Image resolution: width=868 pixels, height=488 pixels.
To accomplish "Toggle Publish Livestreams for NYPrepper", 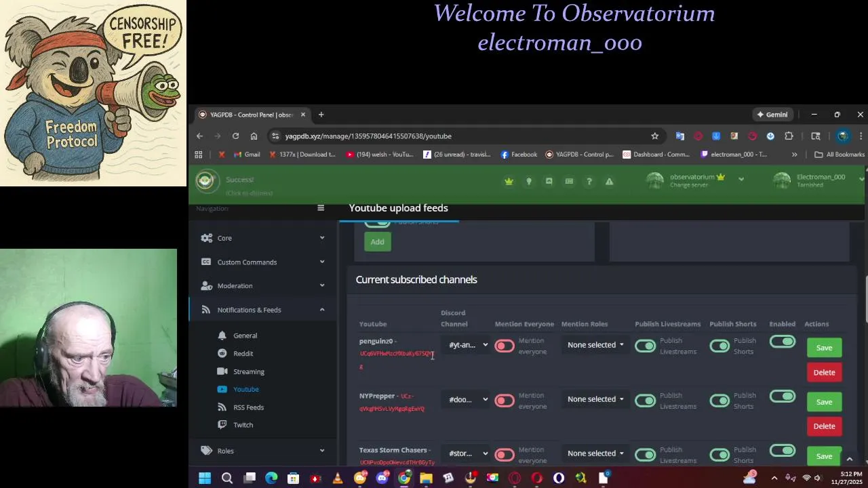I will coord(645,400).
